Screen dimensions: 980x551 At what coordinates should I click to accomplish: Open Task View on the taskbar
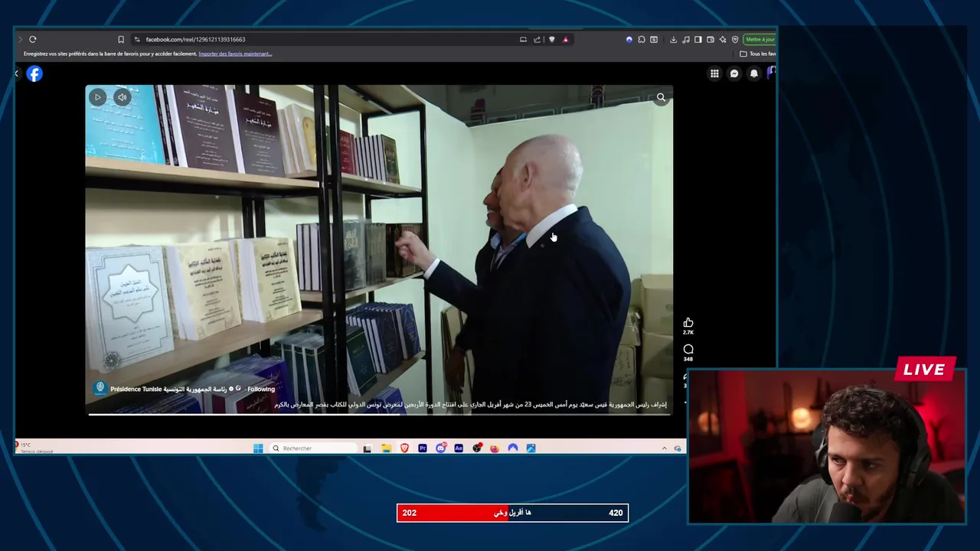tap(367, 448)
